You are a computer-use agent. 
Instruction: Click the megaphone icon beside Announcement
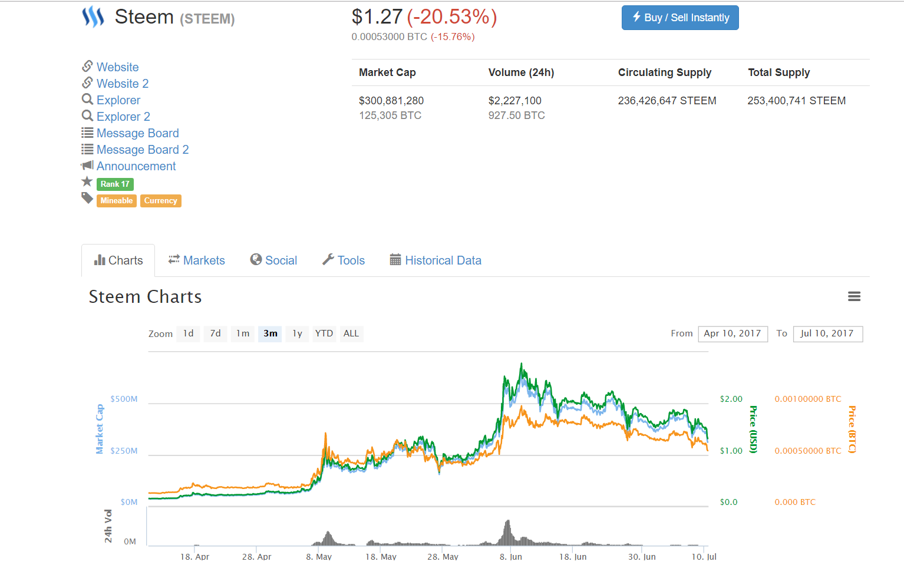click(x=87, y=165)
